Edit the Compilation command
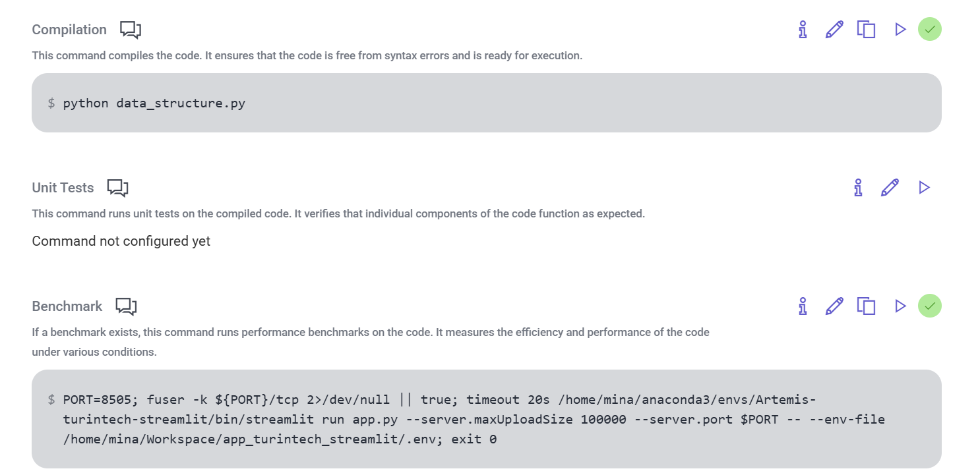Image resolution: width=980 pixels, height=475 pixels. point(834,30)
